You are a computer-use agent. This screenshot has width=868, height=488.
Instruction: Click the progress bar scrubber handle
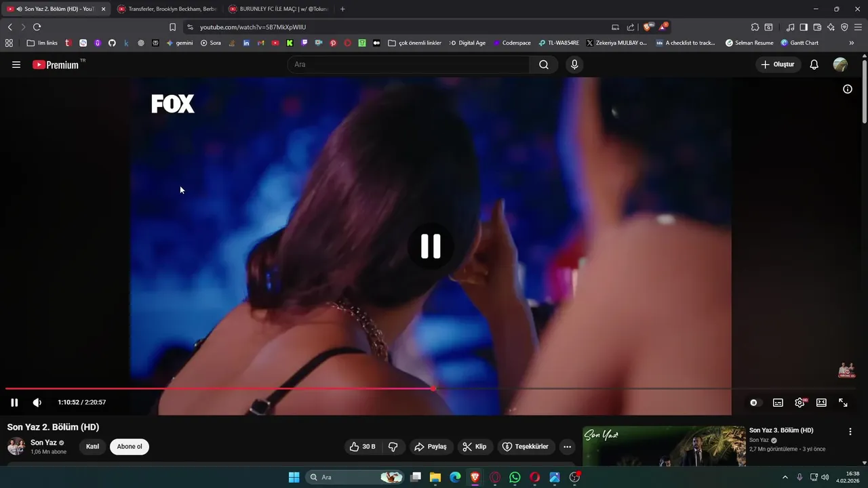pos(433,388)
